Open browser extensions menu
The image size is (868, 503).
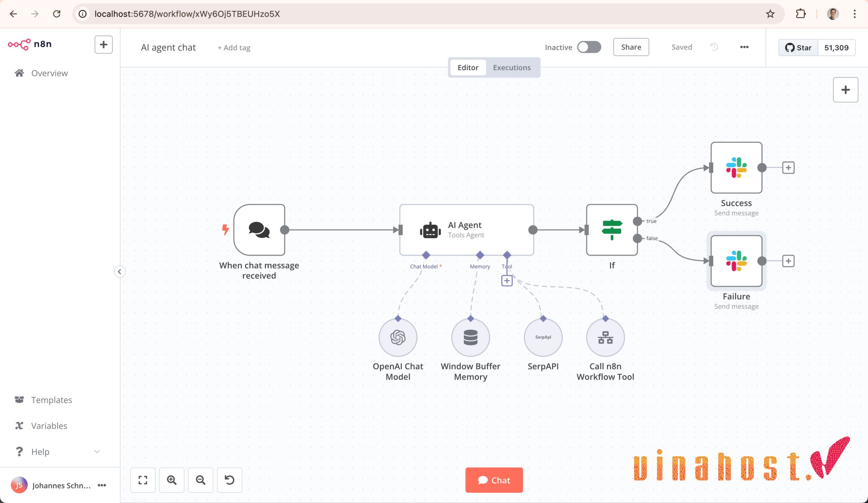pyautogui.click(x=801, y=14)
